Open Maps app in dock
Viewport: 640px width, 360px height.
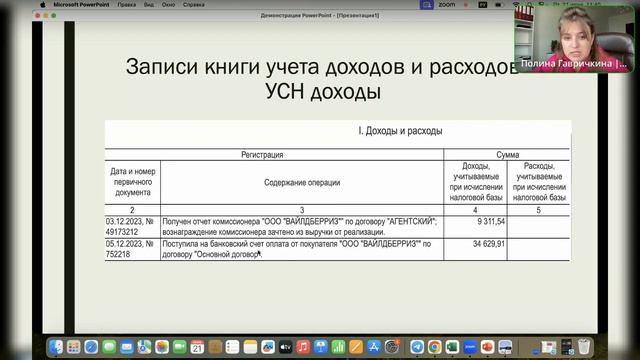click(x=144, y=347)
